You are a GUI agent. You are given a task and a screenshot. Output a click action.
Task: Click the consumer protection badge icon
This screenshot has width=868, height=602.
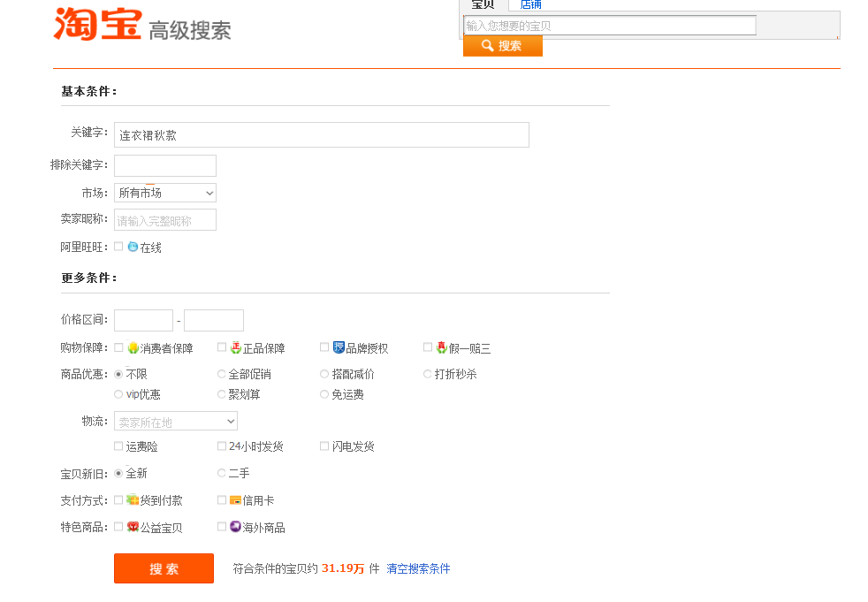[133, 347]
